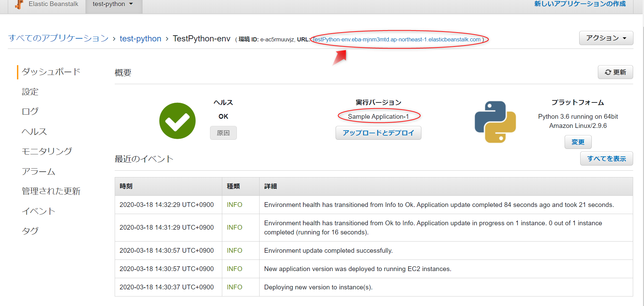Click the Python 3.6 platform description text
The image size is (644, 306).
tap(578, 121)
